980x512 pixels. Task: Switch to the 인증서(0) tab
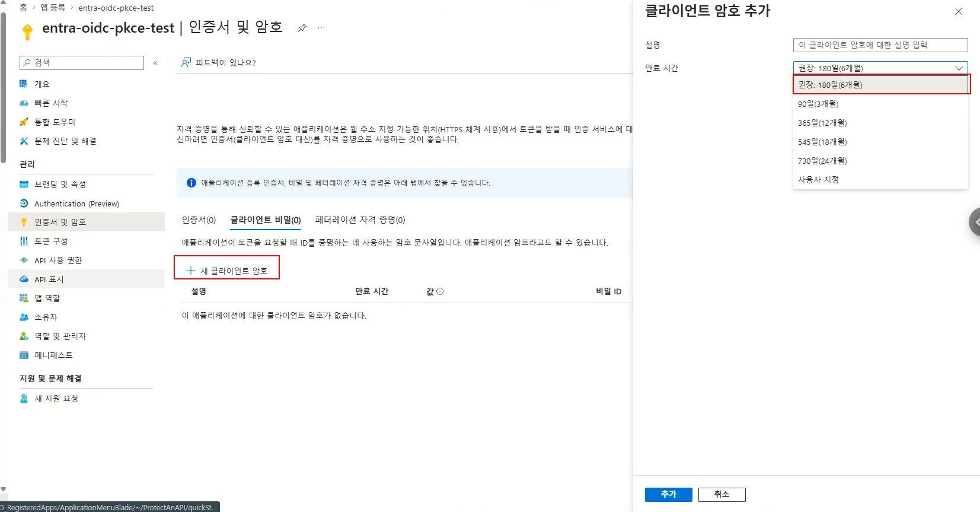199,220
